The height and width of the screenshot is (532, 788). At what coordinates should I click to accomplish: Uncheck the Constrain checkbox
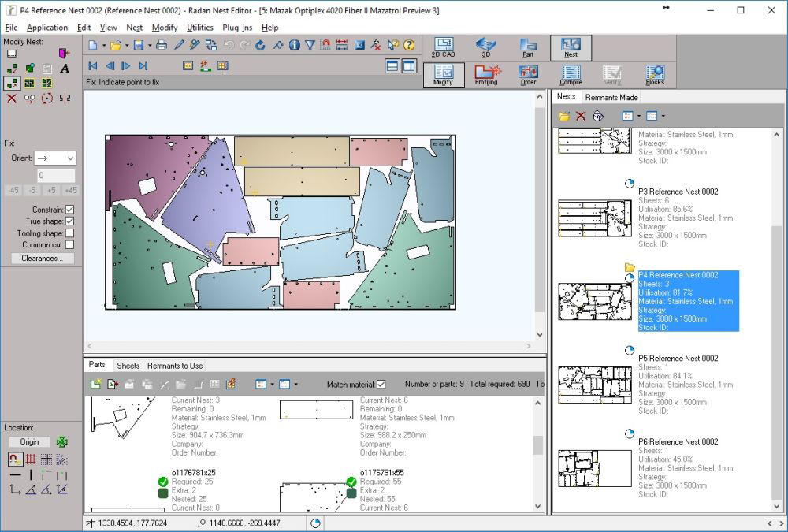pyautogui.click(x=70, y=210)
